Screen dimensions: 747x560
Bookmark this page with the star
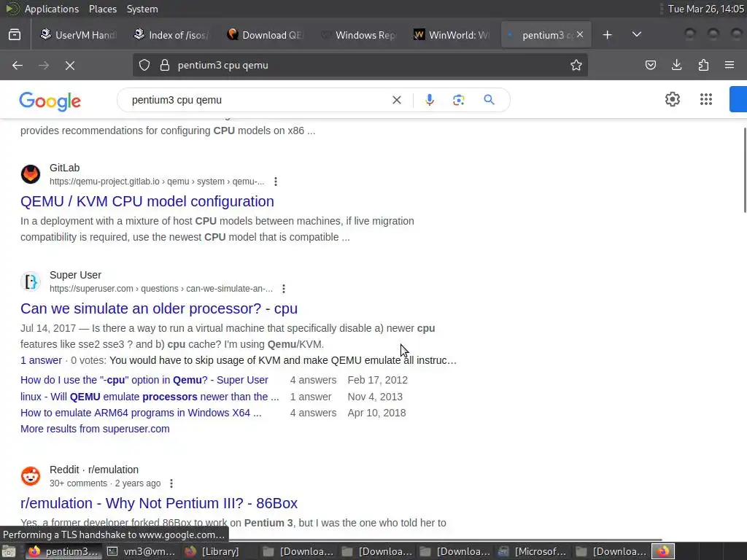(x=576, y=65)
